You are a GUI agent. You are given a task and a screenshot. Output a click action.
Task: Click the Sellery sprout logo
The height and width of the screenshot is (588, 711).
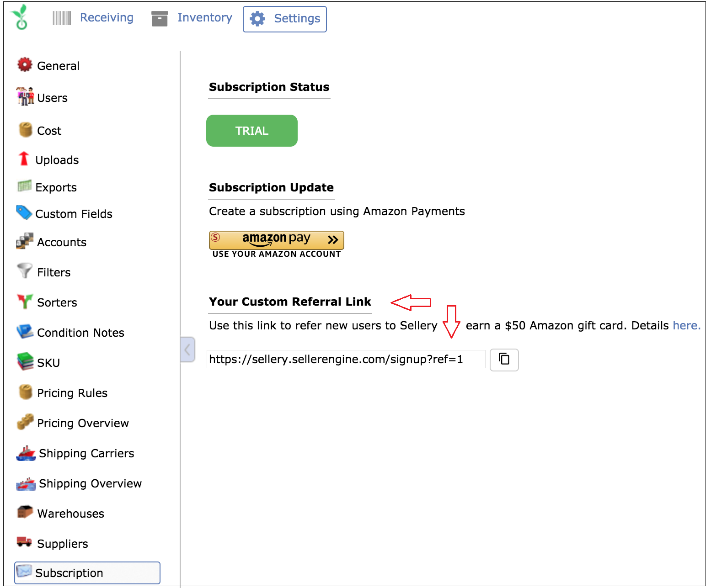(20, 17)
